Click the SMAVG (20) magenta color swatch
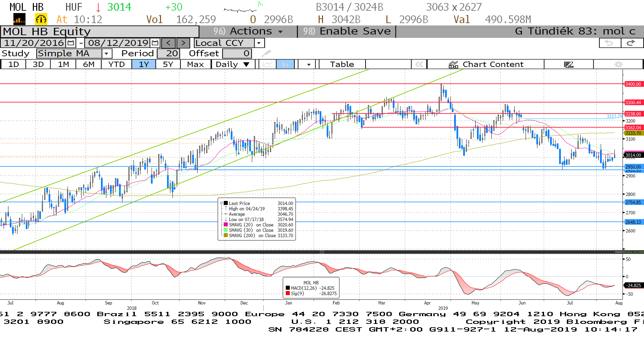Screen dimensions: 644x348 click(226, 225)
